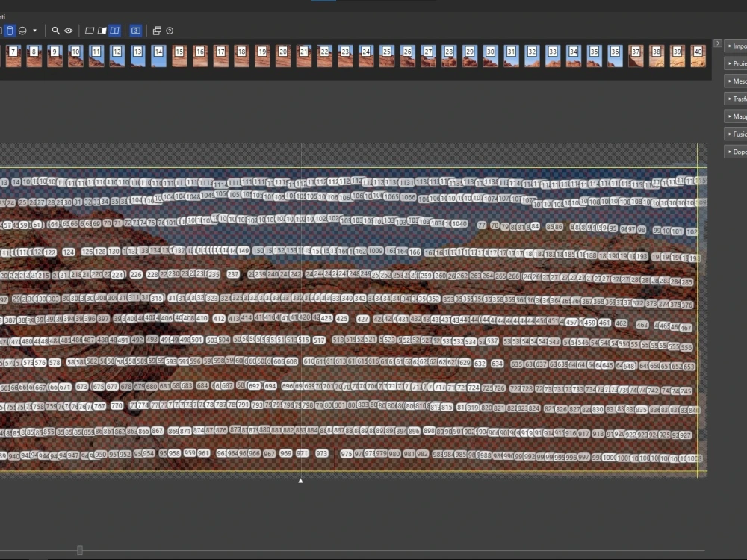Select source image thumbnail 26
Image resolution: width=747 pixels, height=560 pixels.
coord(407,56)
